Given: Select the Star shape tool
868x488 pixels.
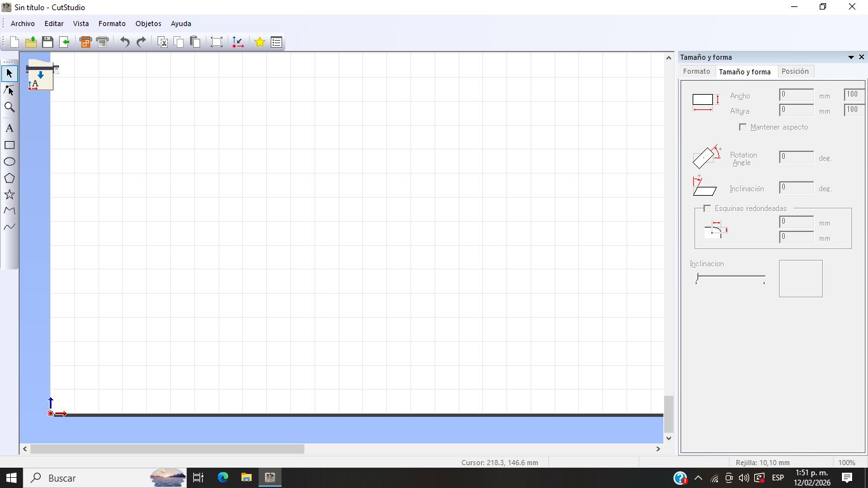Looking at the screenshot, I should click(9, 194).
